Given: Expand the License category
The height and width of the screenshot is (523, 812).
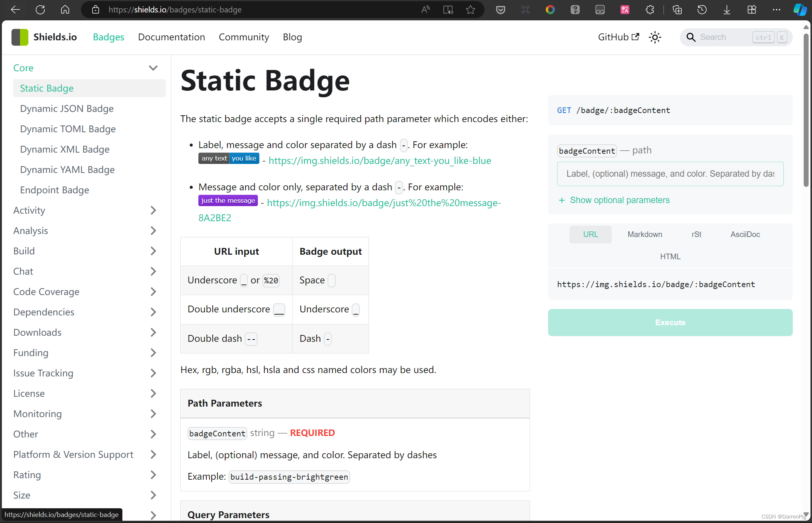Looking at the screenshot, I should (x=153, y=393).
